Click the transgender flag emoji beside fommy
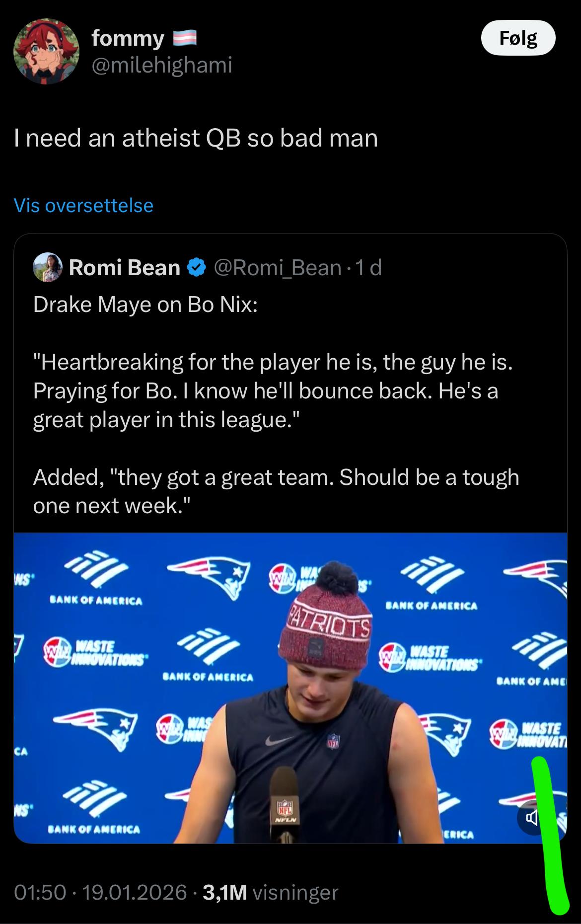Viewport: 581px width, 924px height. [185, 38]
